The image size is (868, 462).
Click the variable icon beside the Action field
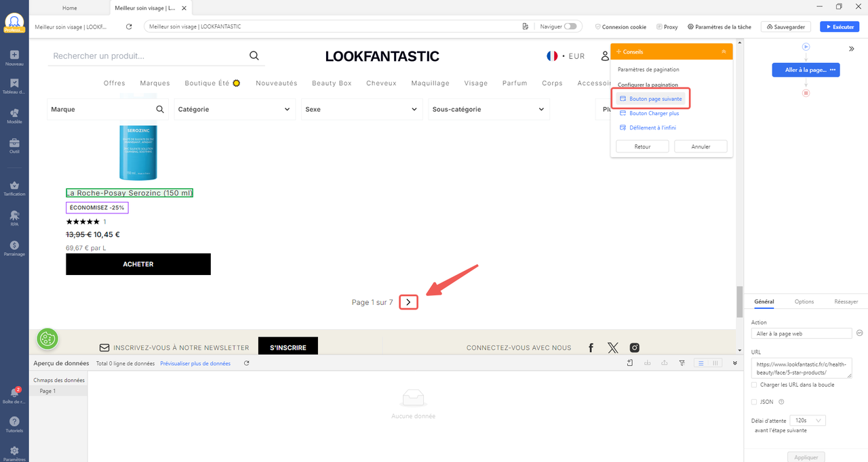coord(859,333)
